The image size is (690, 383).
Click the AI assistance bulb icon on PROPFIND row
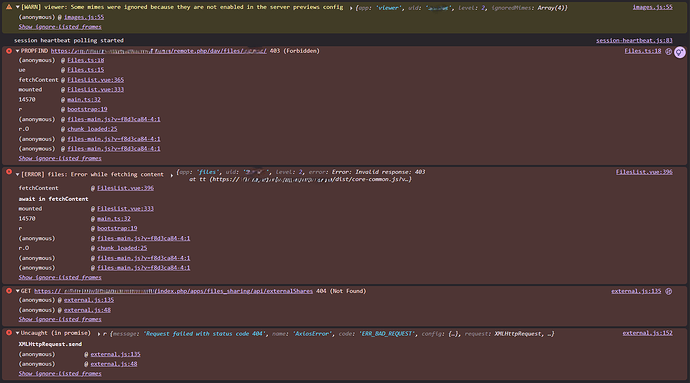click(x=680, y=52)
